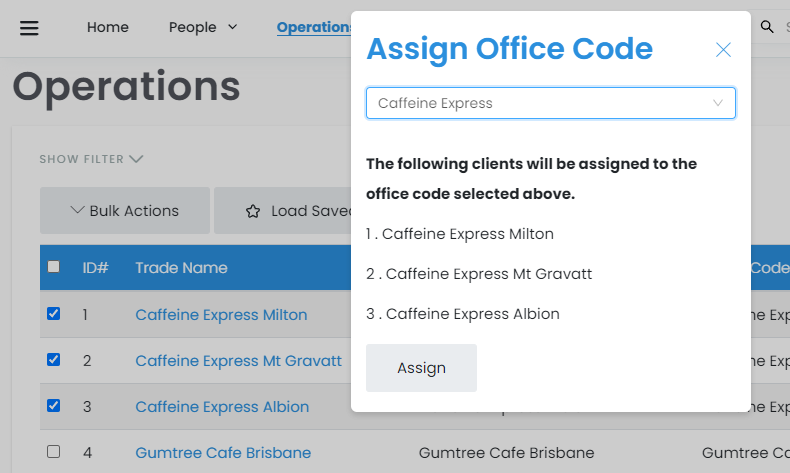This screenshot has width=790, height=473.
Task: Sort by the Trade Name column header
Action: (x=181, y=268)
